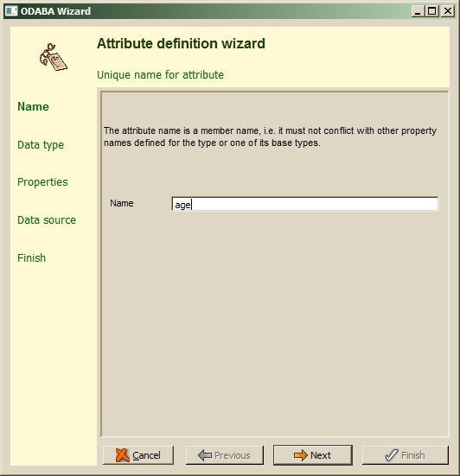
Task: Click the gray arrow icon on Previous
Action: [205, 455]
